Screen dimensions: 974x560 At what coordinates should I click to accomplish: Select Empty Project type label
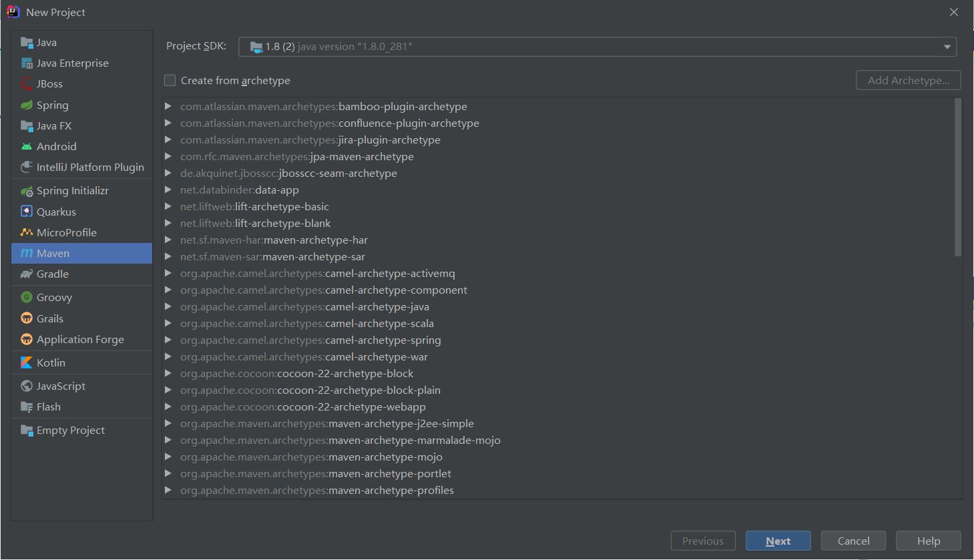(x=71, y=431)
